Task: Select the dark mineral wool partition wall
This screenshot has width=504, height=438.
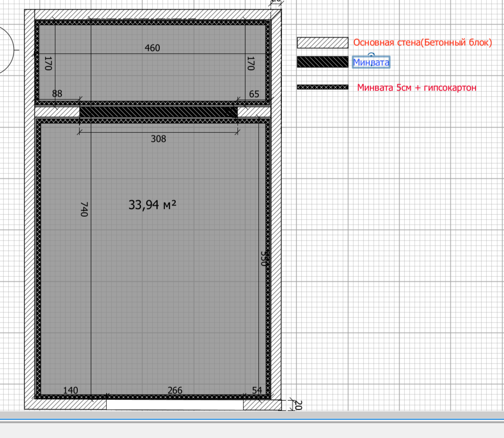Action: 158,112
